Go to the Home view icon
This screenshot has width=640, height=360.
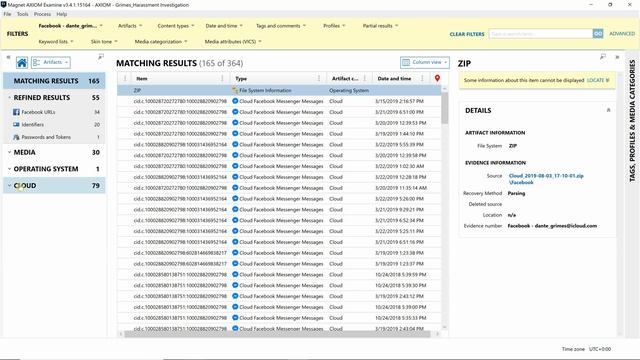tap(22, 62)
